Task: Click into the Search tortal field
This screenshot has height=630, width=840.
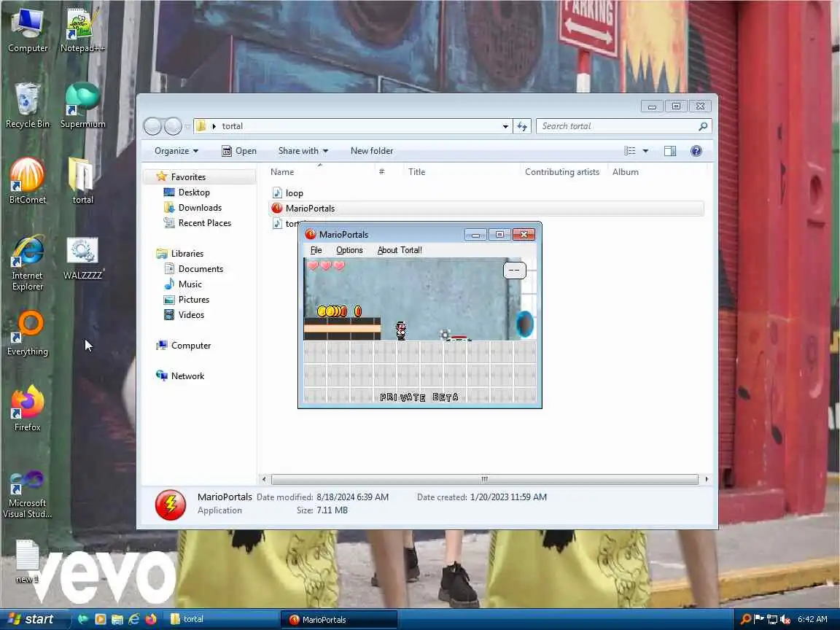Action: tap(623, 126)
